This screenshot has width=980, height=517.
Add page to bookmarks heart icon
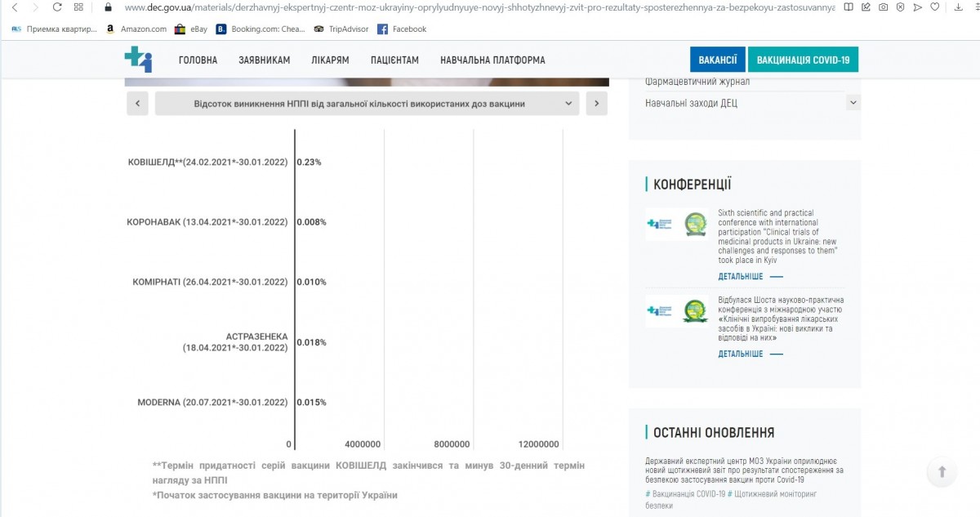point(934,7)
